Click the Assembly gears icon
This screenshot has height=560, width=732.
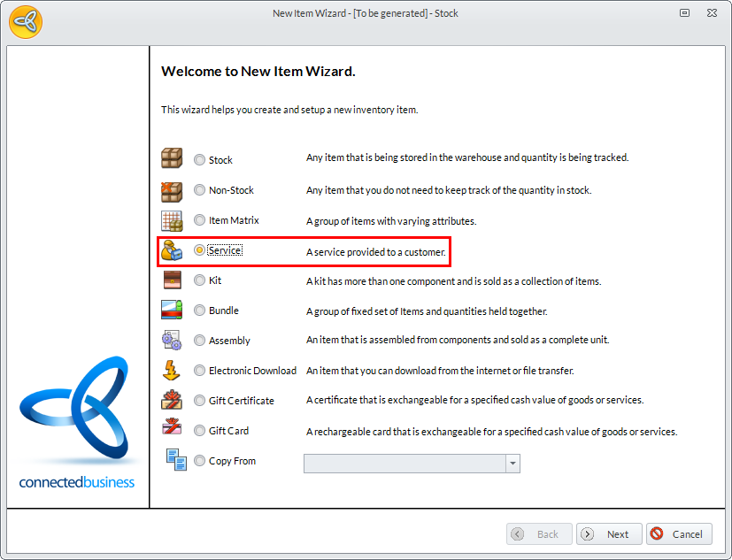pyautogui.click(x=172, y=341)
